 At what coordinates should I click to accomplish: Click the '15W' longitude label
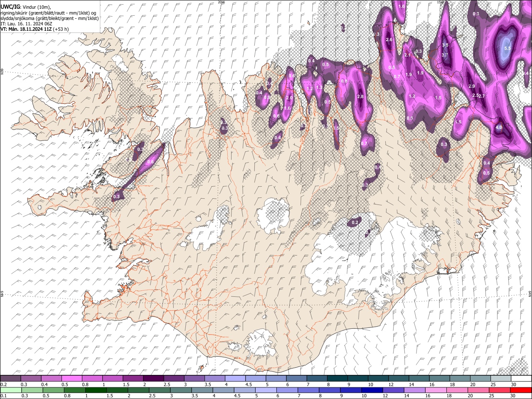441,2
